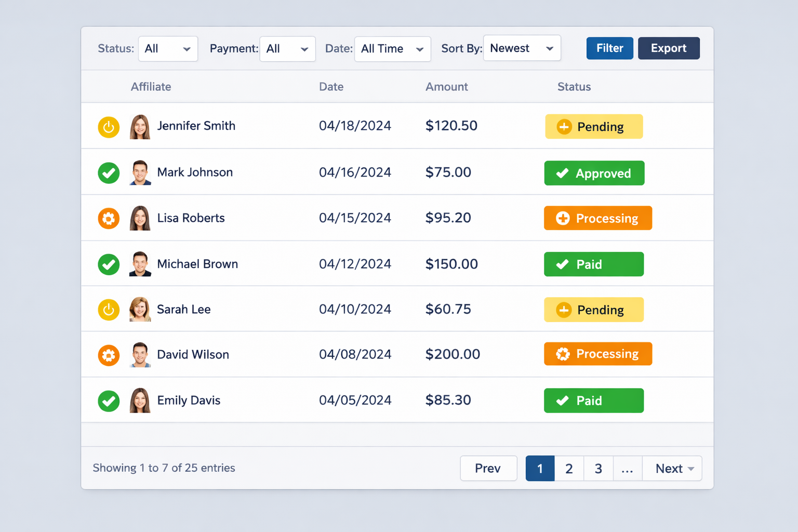Select page 3 in pagination
This screenshot has height=532, width=798.
pyautogui.click(x=598, y=468)
